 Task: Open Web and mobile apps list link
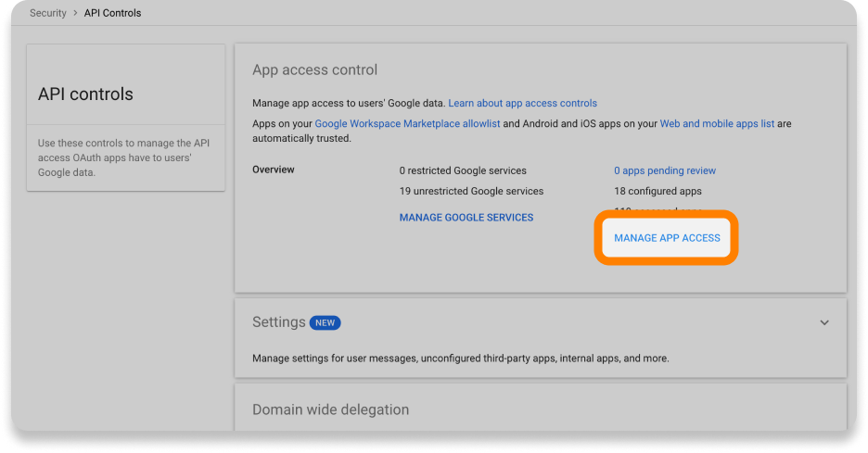(717, 123)
